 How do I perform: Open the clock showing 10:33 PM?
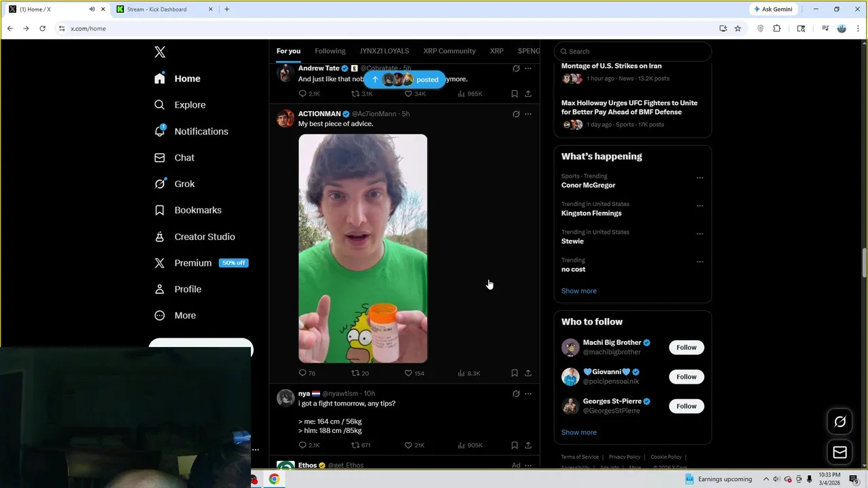point(829,479)
